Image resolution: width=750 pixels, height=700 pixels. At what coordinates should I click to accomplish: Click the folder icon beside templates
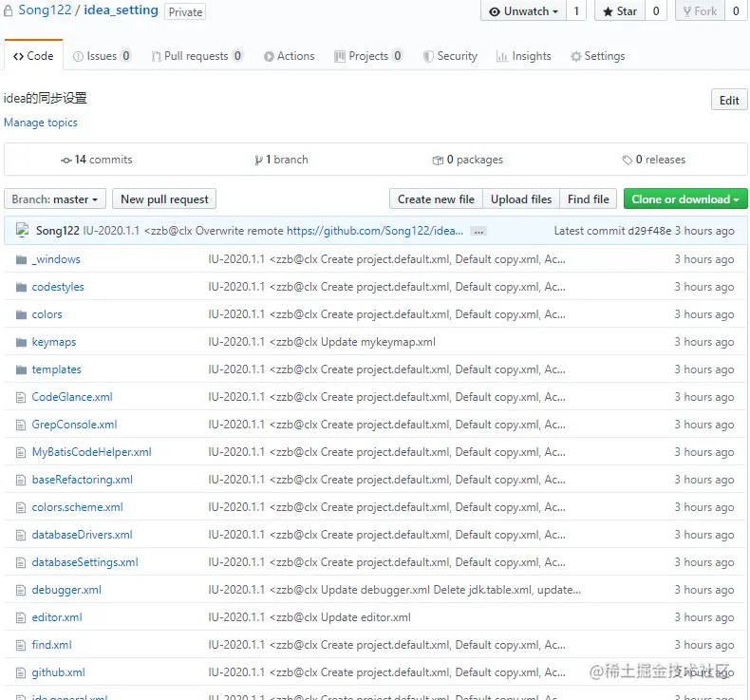[21, 369]
